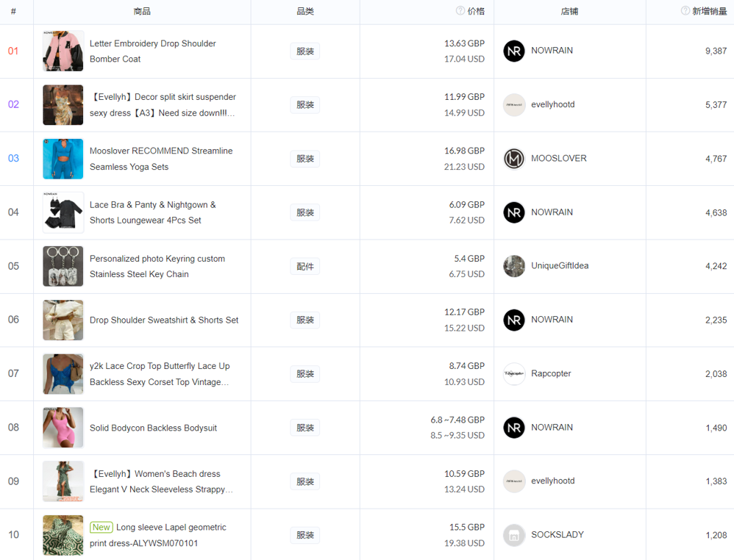Click the 服装 category tag in row 01
The width and height of the screenshot is (734, 560).
(305, 51)
